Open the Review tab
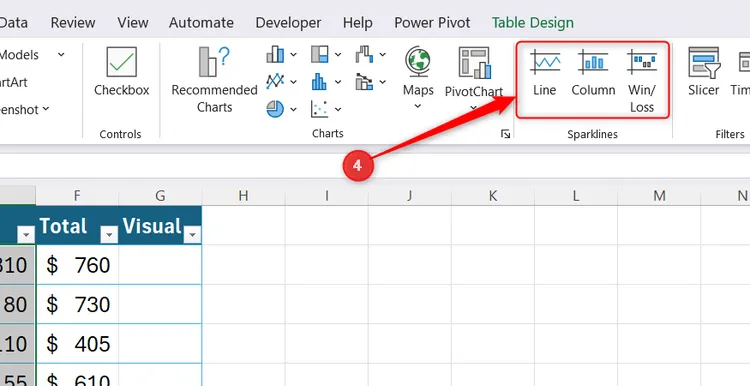The image size is (750, 386). click(73, 22)
